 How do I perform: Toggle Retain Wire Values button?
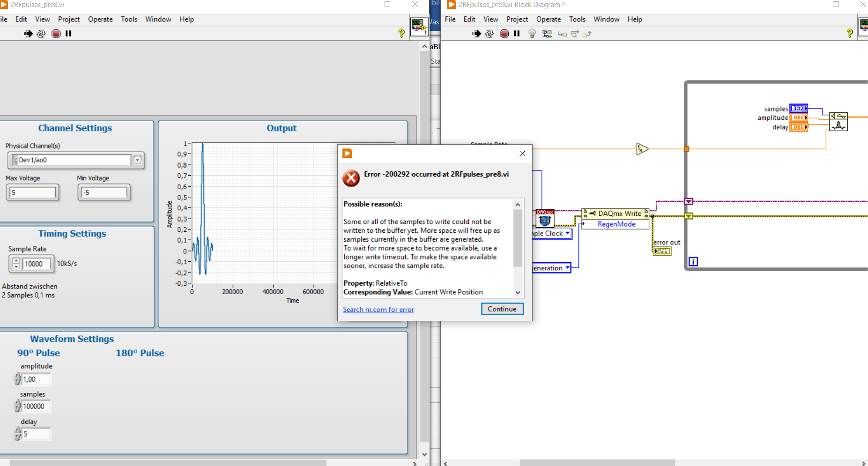pyautogui.click(x=547, y=34)
